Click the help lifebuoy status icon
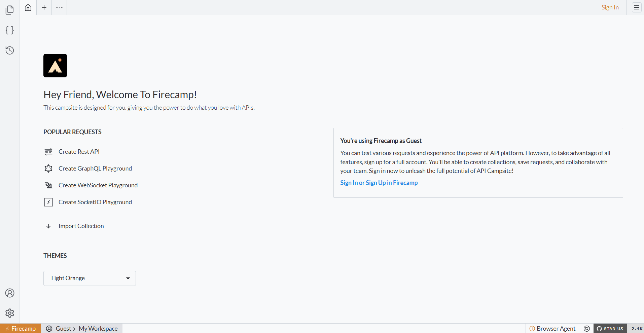 [x=587, y=329]
